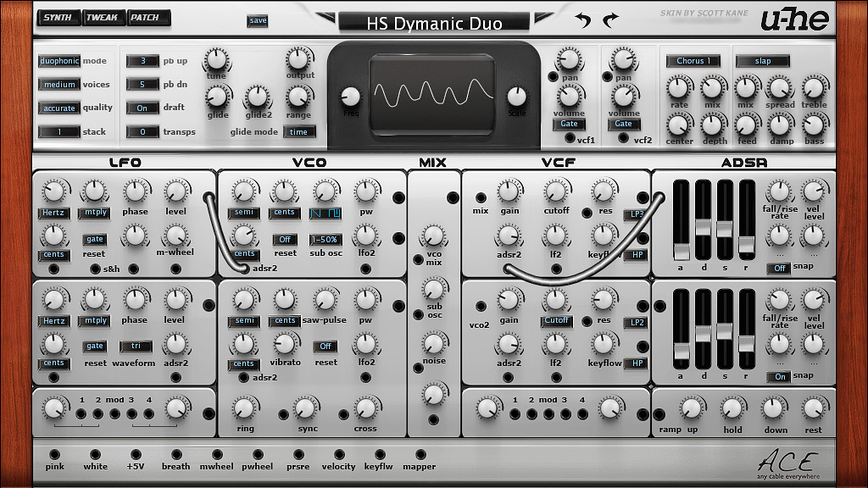Viewport: 868px width, 488px height.
Task: Toggle VCO1 reset Off switch
Action: [x=285, y=240]
